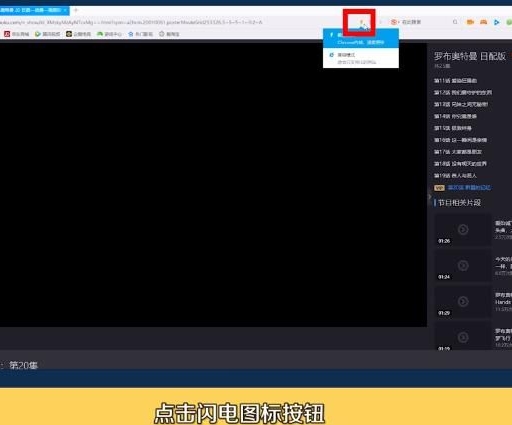
Task: Open the related clip thumbnail lasting 01:26
Action: 463,230
